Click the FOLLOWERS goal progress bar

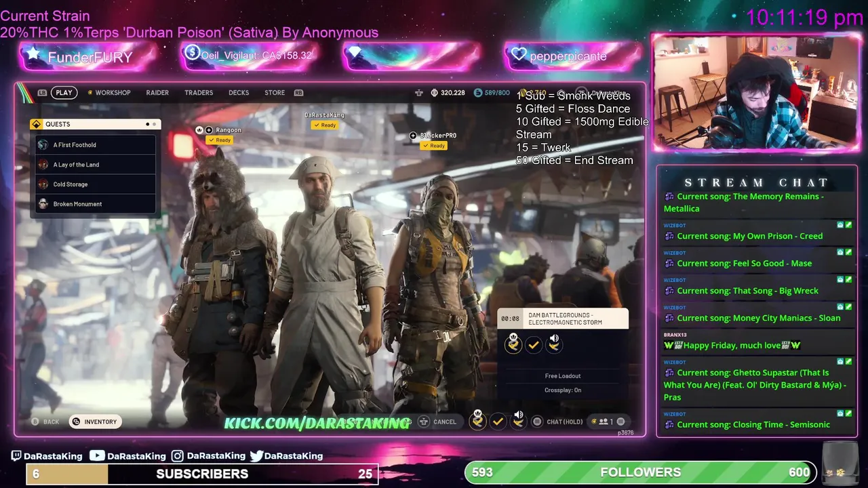(x=640, y=472)
